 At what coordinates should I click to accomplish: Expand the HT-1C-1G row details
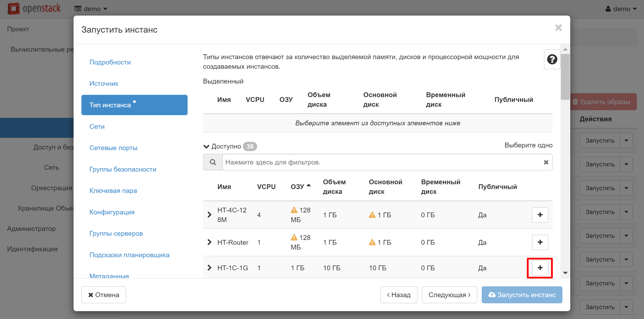coord(209,268)
